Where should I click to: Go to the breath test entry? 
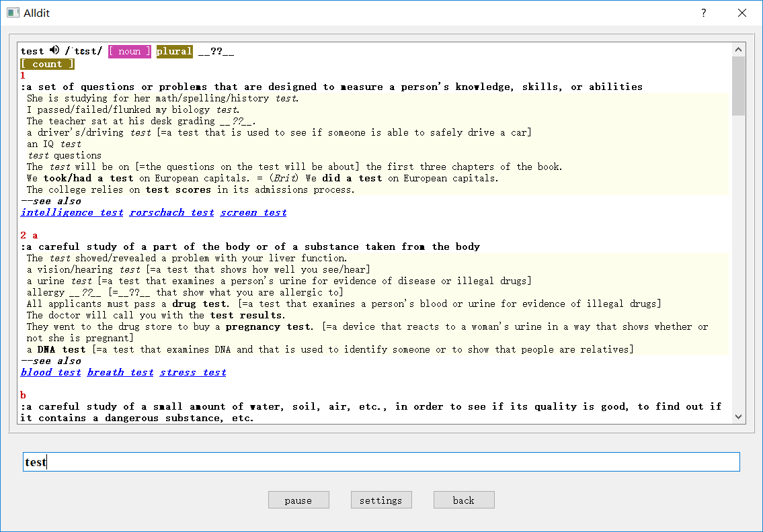[x=120, y=372]
